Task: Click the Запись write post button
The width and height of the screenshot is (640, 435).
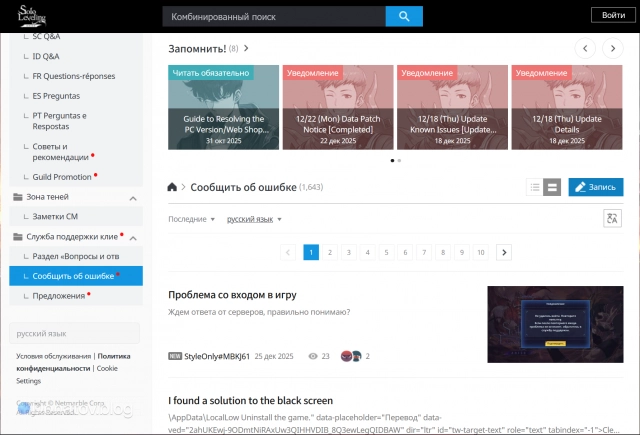Action: [x=596, y=187]
